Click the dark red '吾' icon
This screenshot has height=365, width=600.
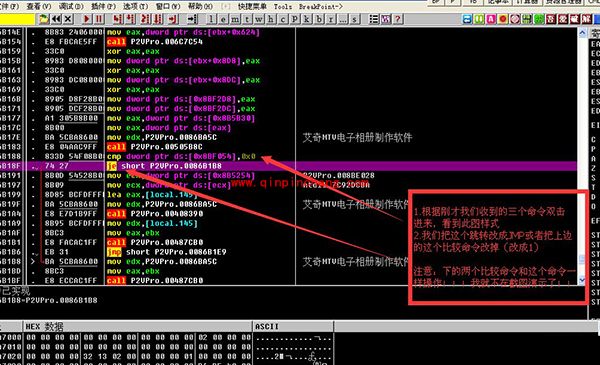click(x=551, y=19)
